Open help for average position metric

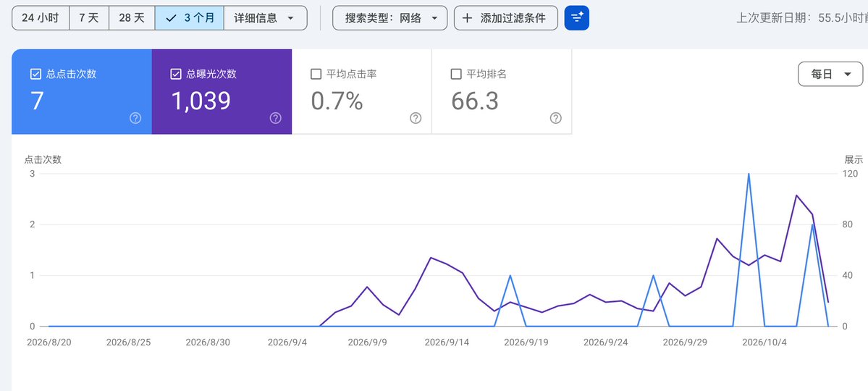(x=556, y=118)
